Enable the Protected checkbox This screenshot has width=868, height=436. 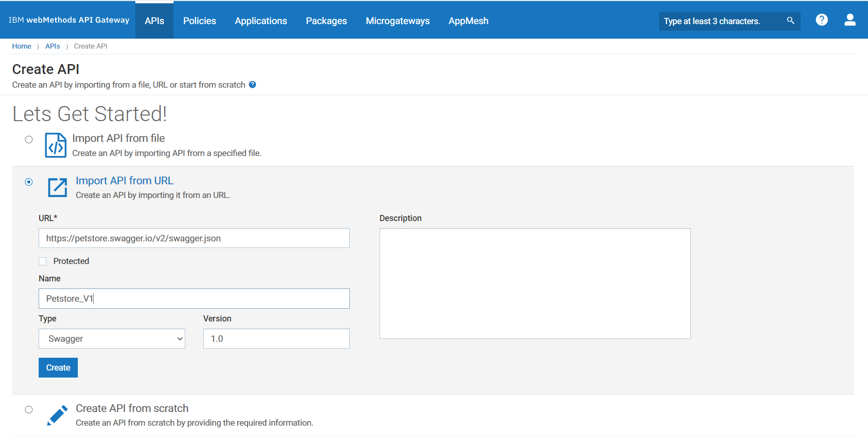[x=42, y=261]
